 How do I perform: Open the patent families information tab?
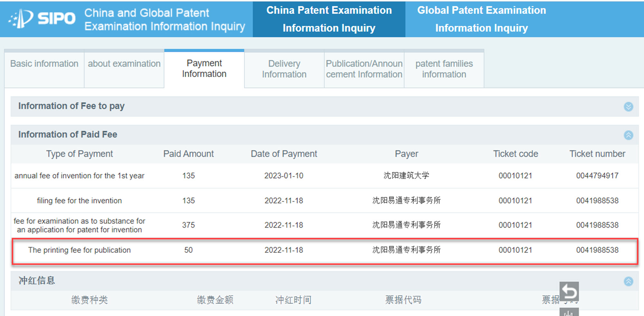(444, 69)
